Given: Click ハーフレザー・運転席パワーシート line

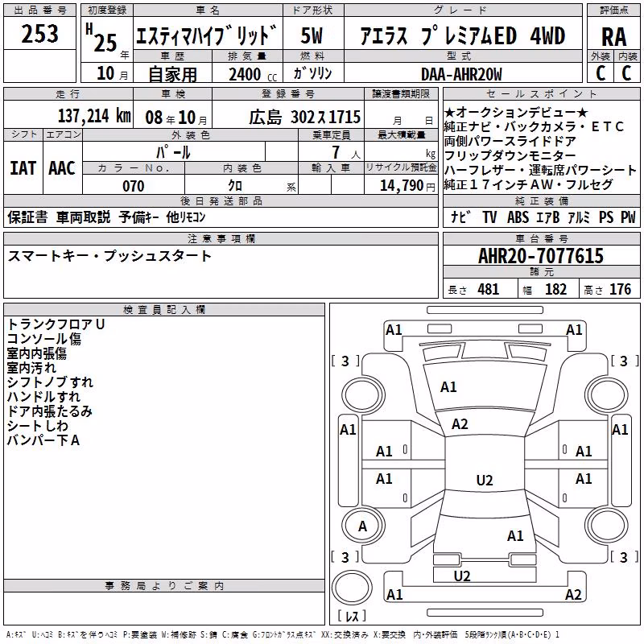Looking at the screenshot, I should click(x=540, y=170).
